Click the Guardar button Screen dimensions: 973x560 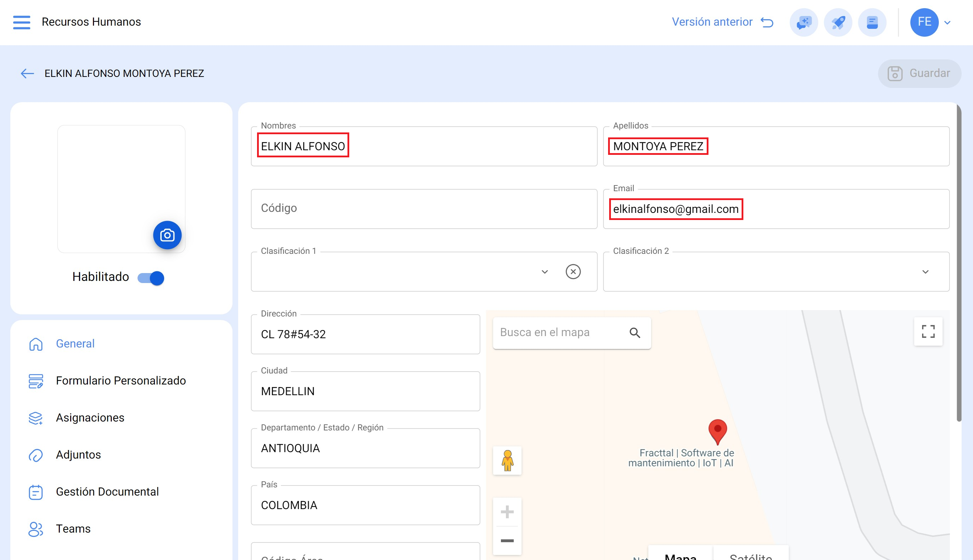click(919, 73)
